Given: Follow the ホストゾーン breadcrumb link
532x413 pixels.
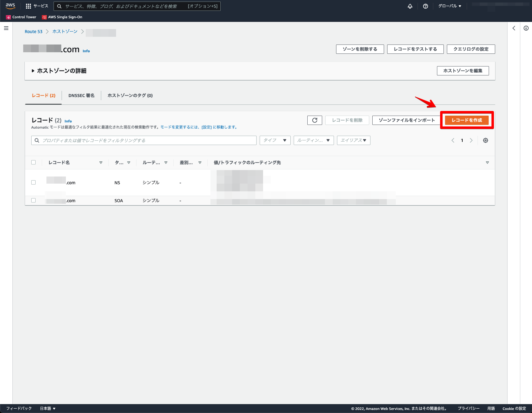Looking at the screenshot, I should (x=65, y=32).
